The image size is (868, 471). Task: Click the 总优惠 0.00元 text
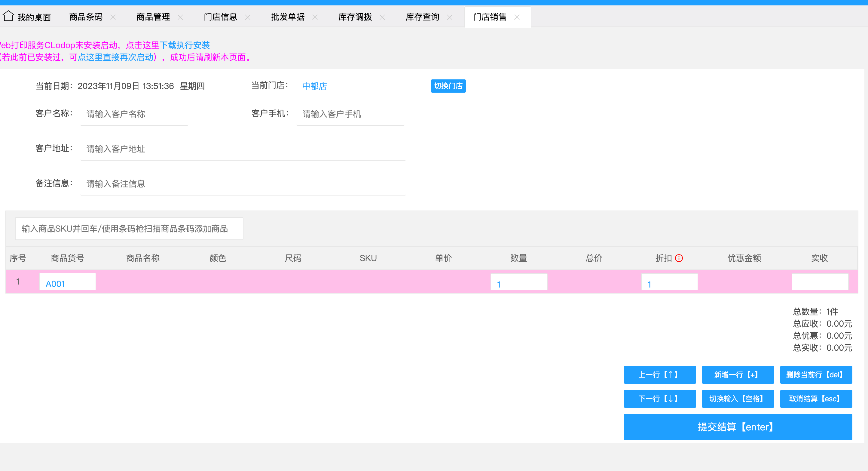(x=823, y=336)
